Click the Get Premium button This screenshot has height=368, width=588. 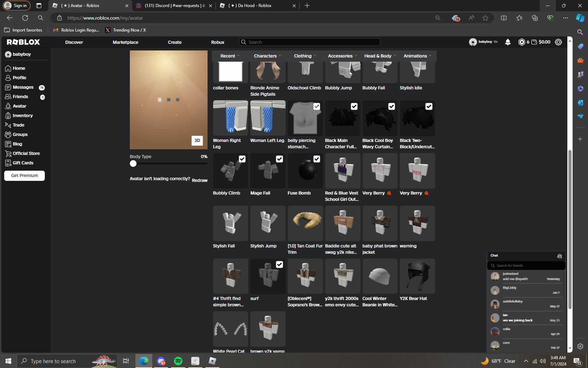pos(24,176)
